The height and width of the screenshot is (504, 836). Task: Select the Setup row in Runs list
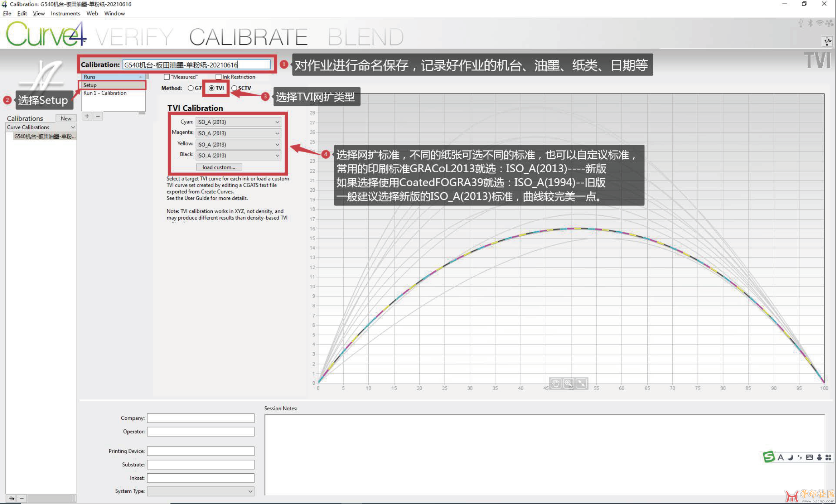113,85
